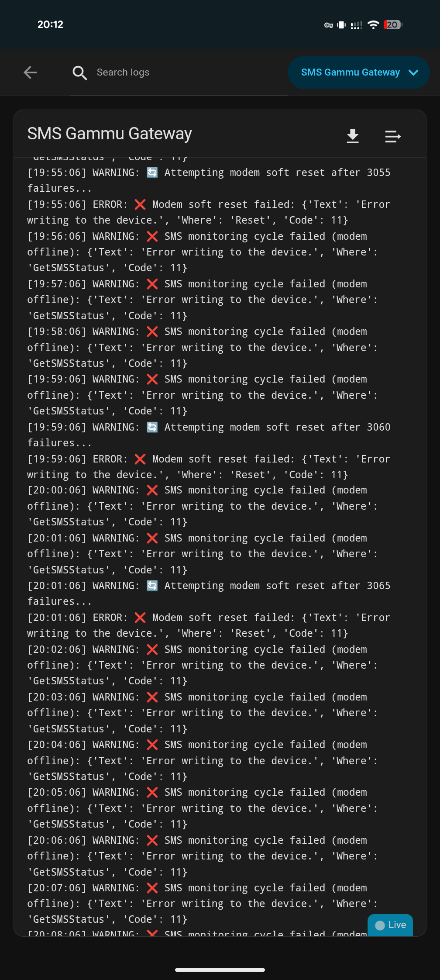Tap the mobile signal strength icon

[x=357, y=25]
